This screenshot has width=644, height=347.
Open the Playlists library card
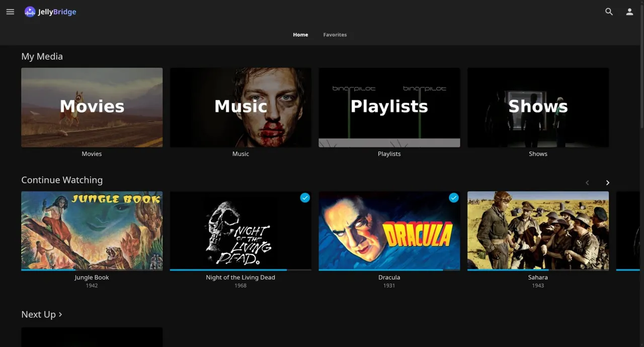coord(389,108)
